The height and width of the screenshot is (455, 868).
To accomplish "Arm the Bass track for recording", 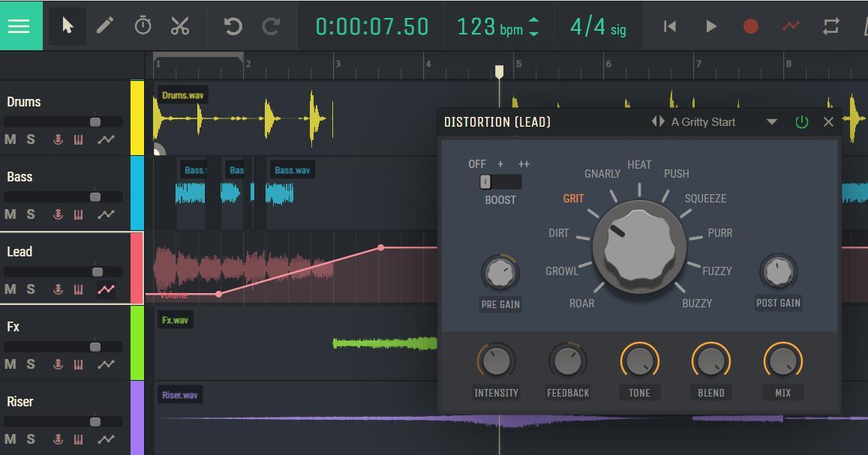I will click(x=58, y=214).
